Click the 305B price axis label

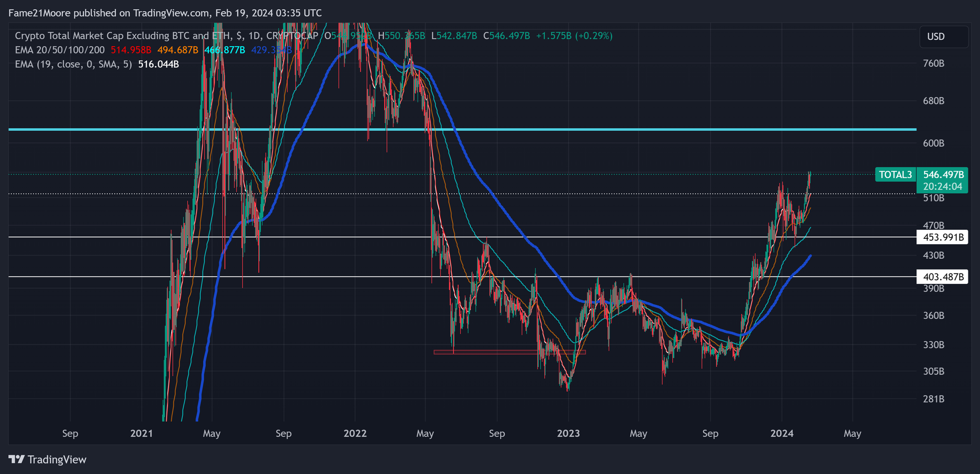click(933, 372)
